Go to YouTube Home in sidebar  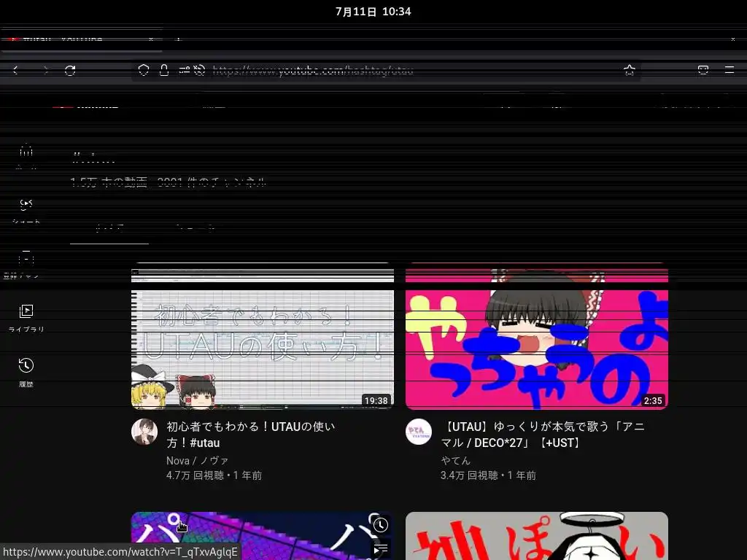tap(26, 156)
